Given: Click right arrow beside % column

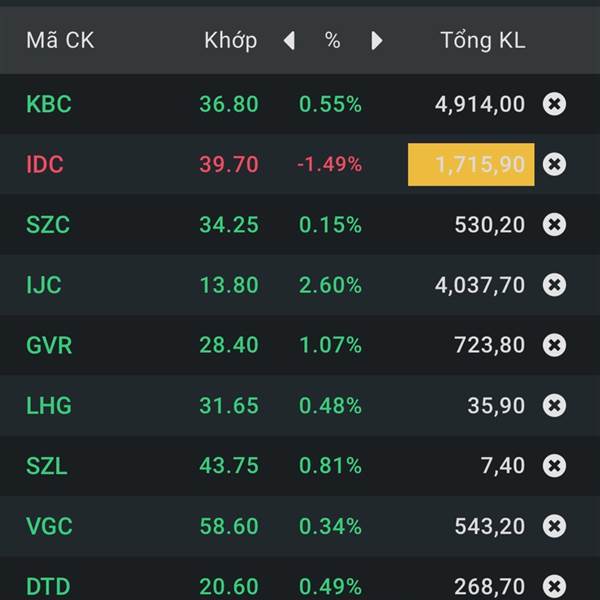Looking at the screenshot, I should coord(377,41).
